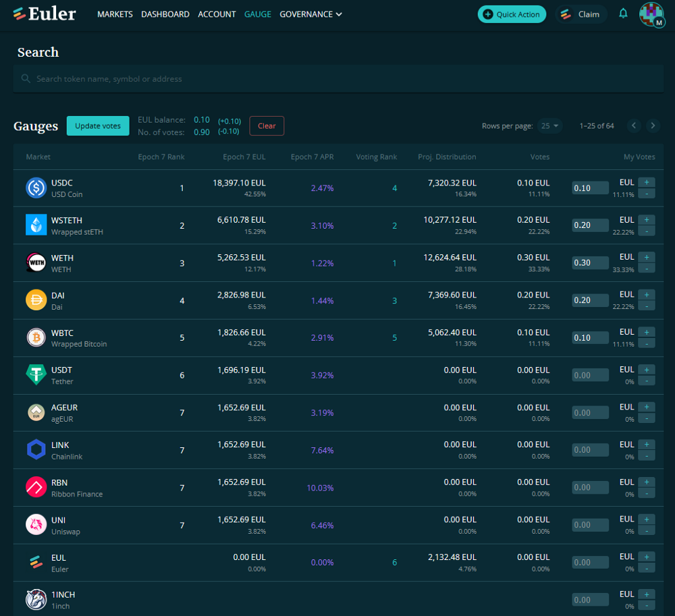Edit USDT My Votes amount field
The width and height of the screenshot is (675, 616).
590,375
